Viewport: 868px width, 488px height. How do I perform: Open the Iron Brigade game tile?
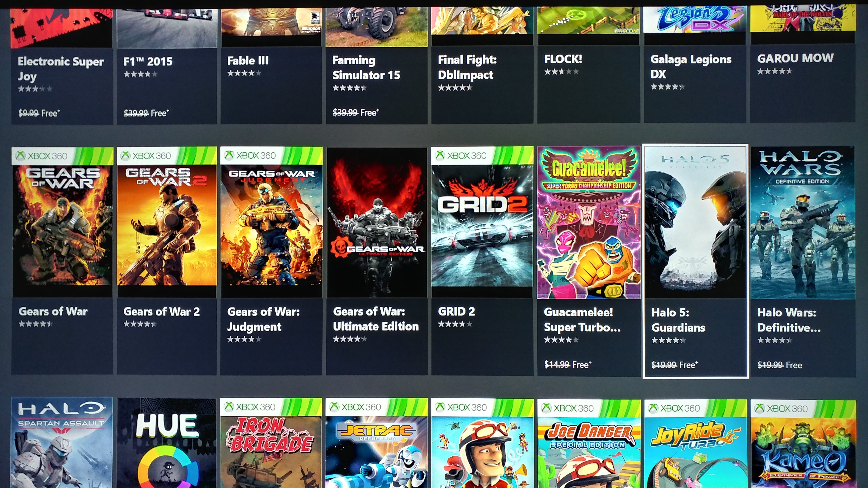tap(271, 443)
